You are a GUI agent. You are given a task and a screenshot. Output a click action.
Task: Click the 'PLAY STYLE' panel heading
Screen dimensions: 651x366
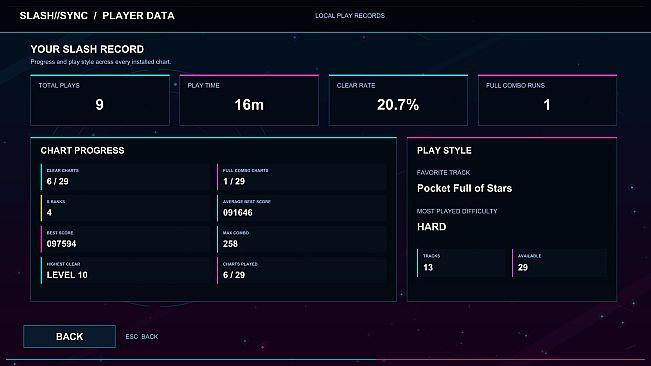click(x=444, y=150)
